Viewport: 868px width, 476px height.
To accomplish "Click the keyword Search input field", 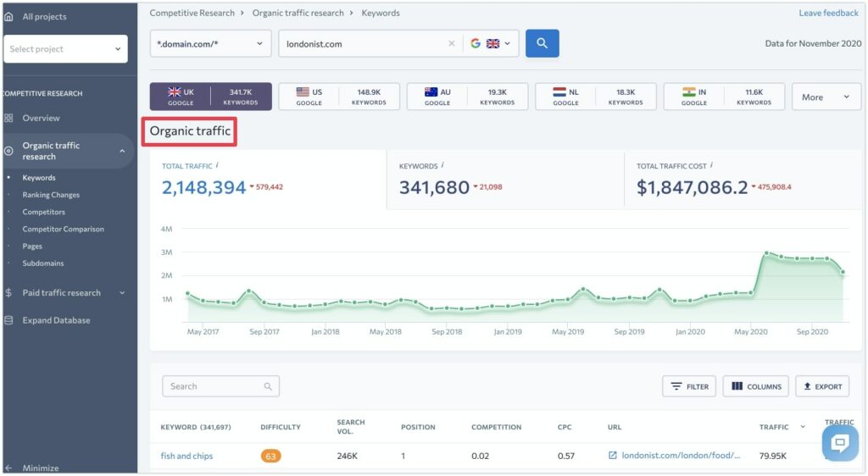I will [x=220, y=386].
